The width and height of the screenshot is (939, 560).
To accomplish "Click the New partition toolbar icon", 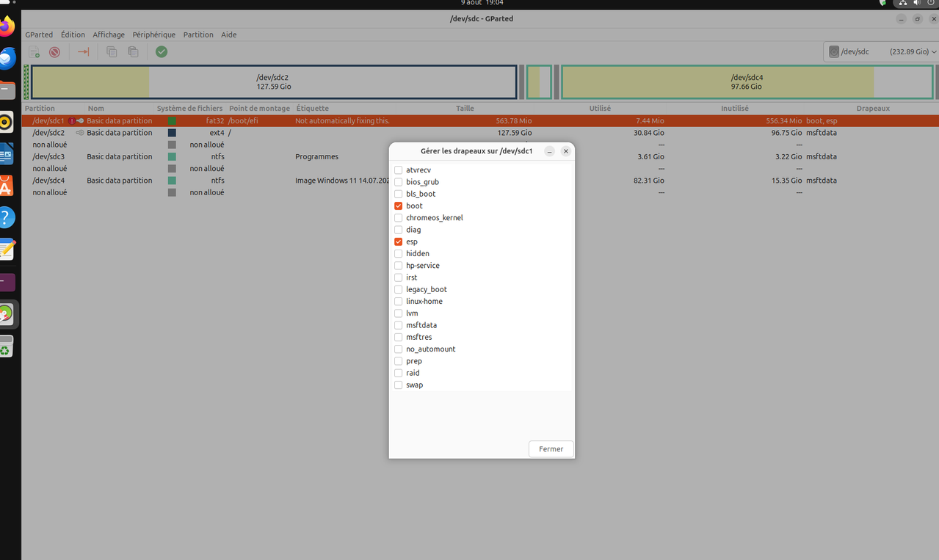I will coord(34,52).
